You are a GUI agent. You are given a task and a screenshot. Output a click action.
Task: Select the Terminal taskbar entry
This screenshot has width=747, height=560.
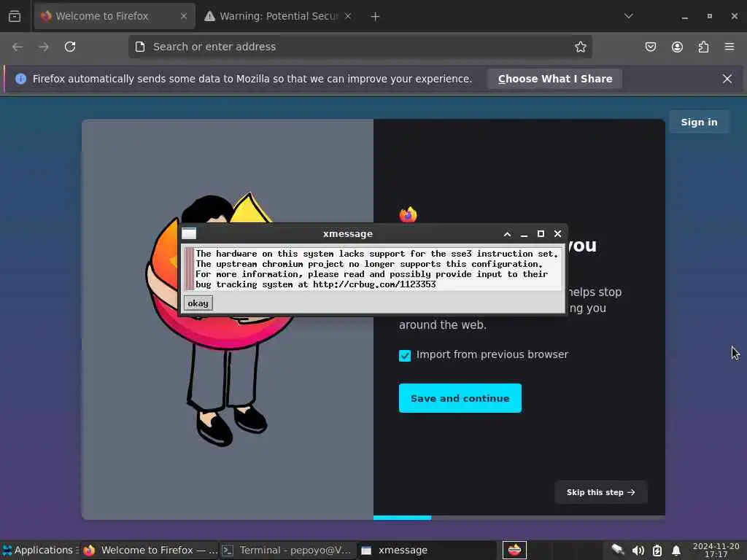click(x=287, y=551)
